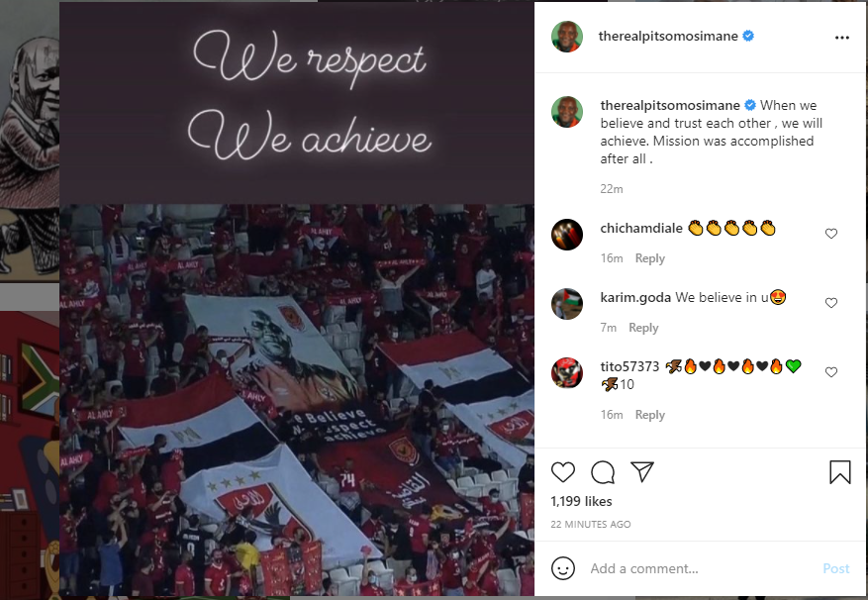Share post via paper plane icon
Image resolution: width=868 pixels, height=600 pixels.
click(x=642, y=472)
